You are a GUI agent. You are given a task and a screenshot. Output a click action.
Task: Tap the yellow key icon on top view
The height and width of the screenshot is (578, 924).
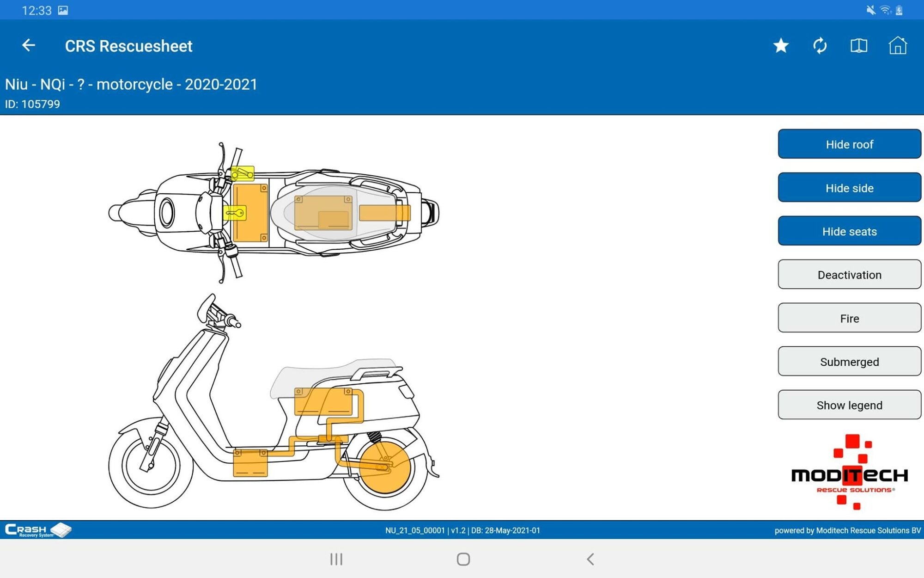(235, 213)
